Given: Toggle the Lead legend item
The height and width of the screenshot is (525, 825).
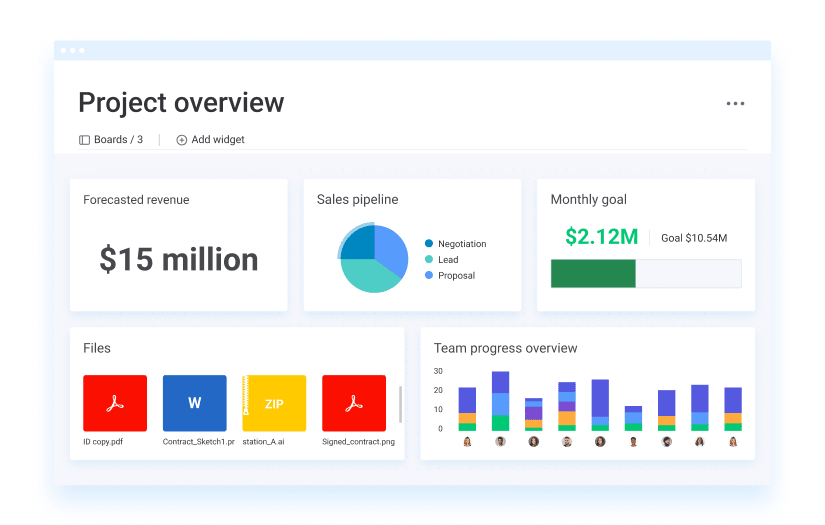Looking at the screenshot, I should (x=442, y=259).
